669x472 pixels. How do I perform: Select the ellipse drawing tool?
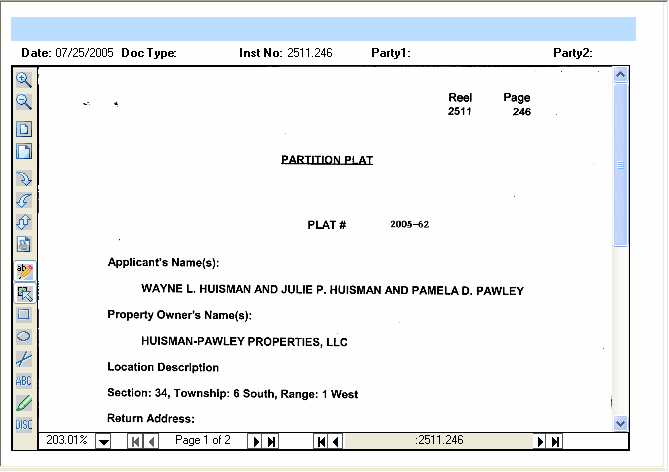(x=24, y=336)
